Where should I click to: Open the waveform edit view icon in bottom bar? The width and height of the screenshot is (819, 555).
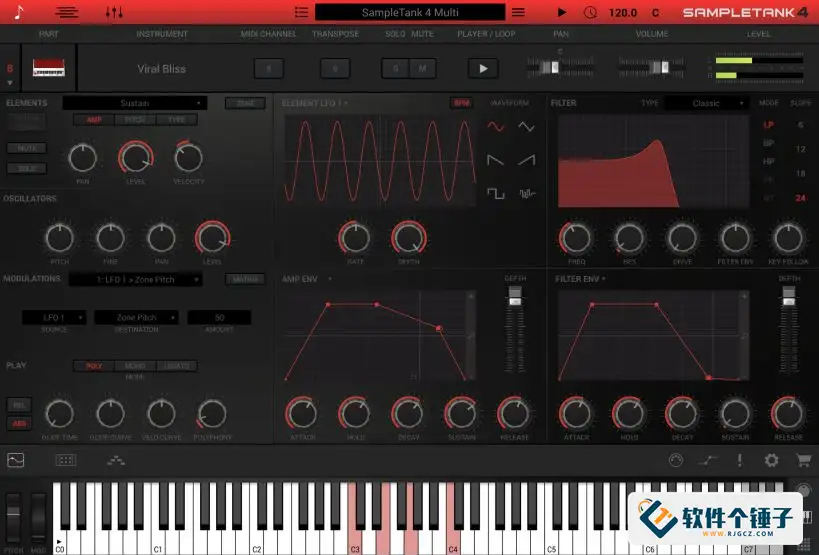pos(16,460)
